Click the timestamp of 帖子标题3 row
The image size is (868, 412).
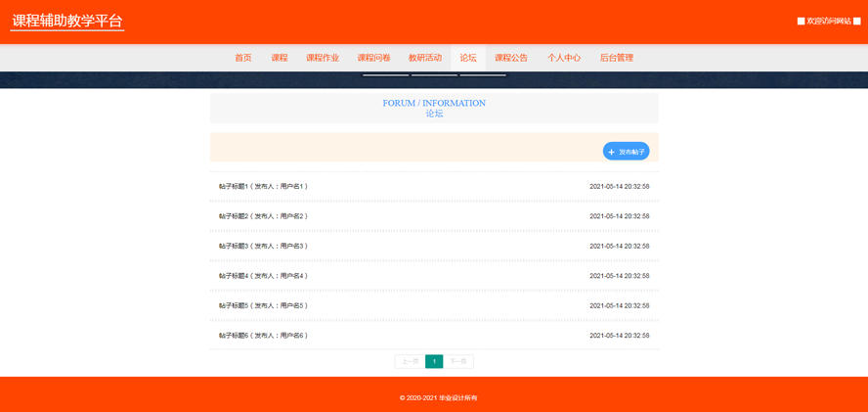(620, 247)
